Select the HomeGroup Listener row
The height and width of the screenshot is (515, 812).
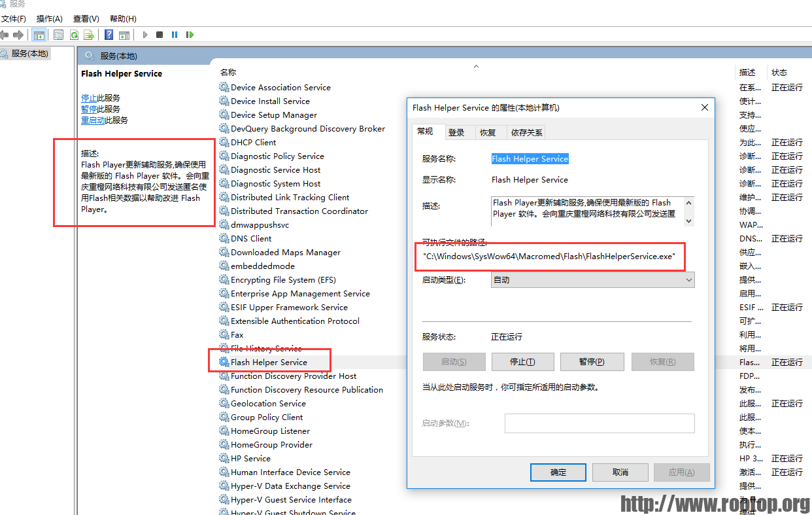270,431
